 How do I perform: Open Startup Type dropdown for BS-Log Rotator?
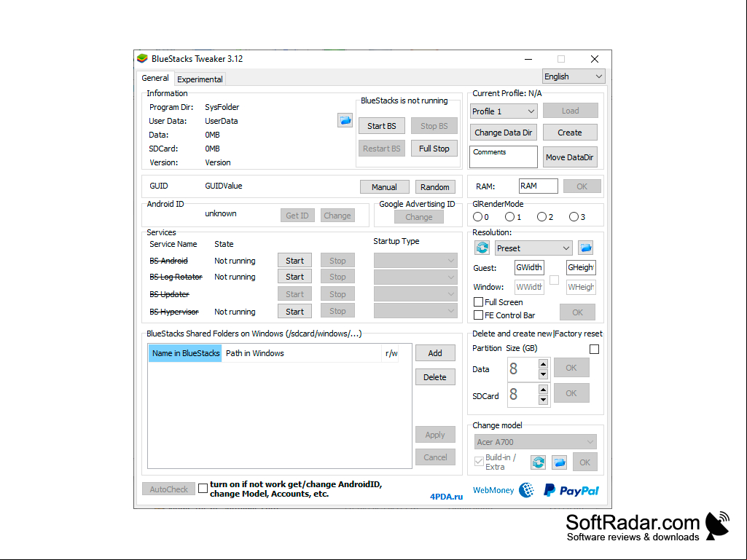coord(415,277)
